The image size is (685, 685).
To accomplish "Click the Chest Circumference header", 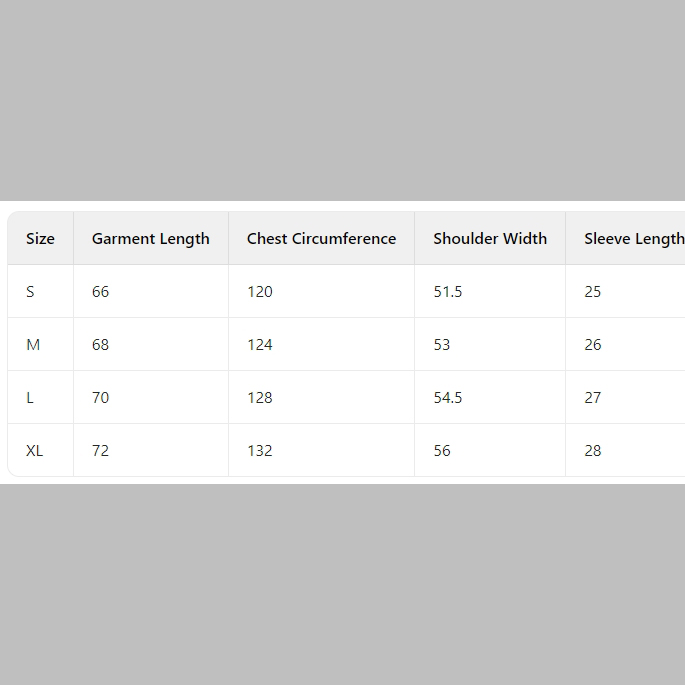I will (322, 239).
